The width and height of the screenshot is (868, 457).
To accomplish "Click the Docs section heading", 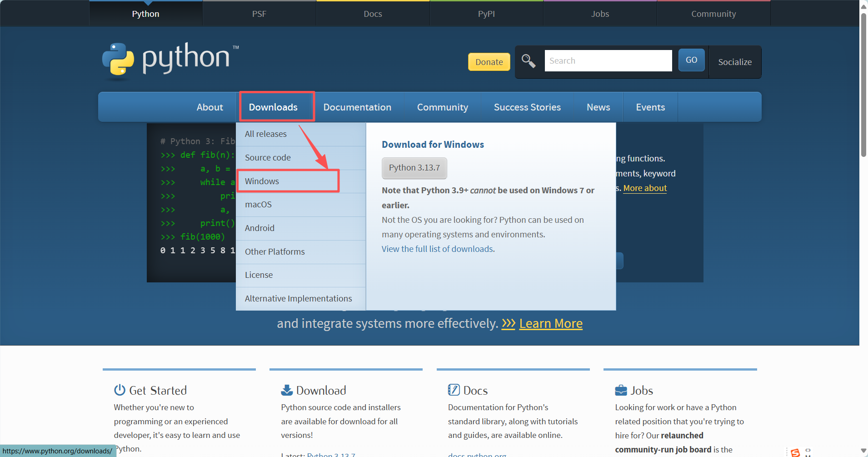I will coord(475,391).
